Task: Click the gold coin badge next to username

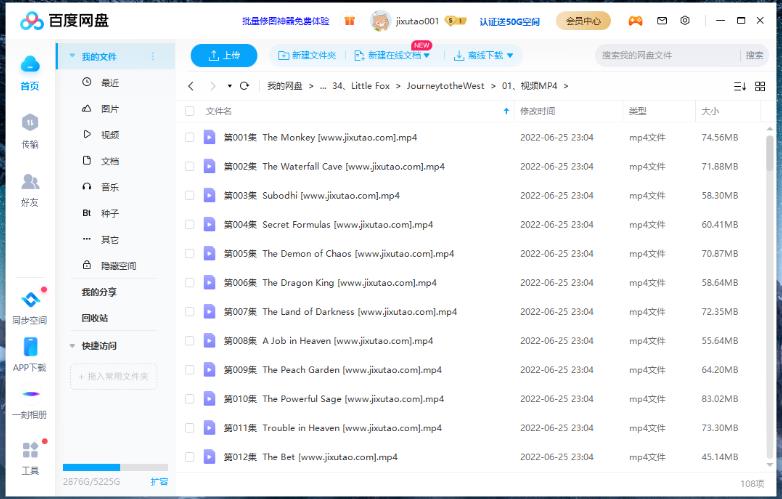Action: [x=456, y=21]
